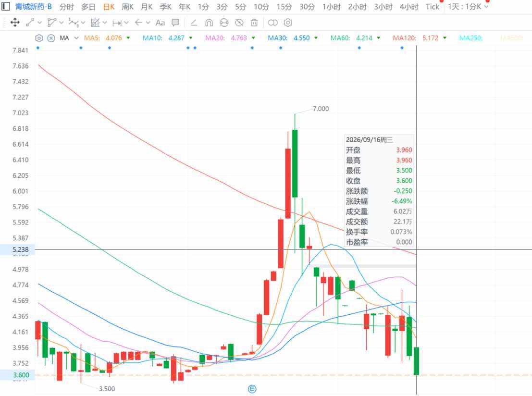Screen dimensions: 532x396
Task: Select the chart measurement projection tool
Action: 95,23
